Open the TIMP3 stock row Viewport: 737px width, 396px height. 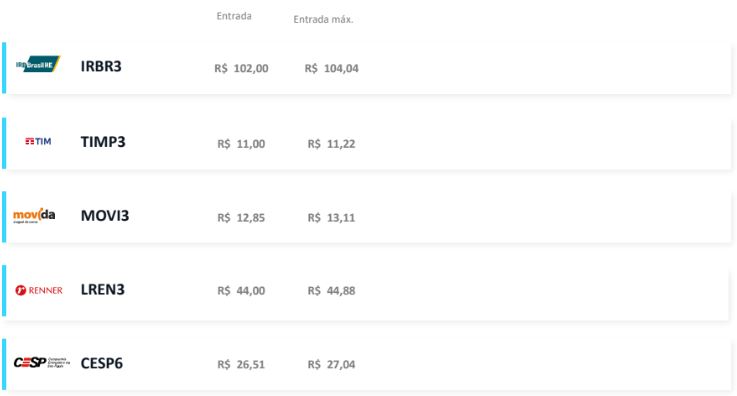[368, 143]
